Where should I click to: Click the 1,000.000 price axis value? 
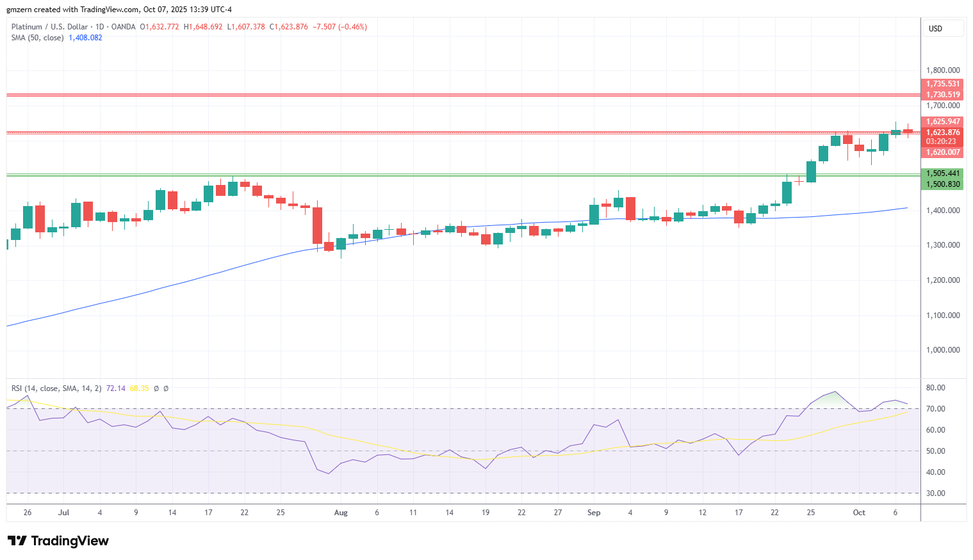tap(943, 350)
